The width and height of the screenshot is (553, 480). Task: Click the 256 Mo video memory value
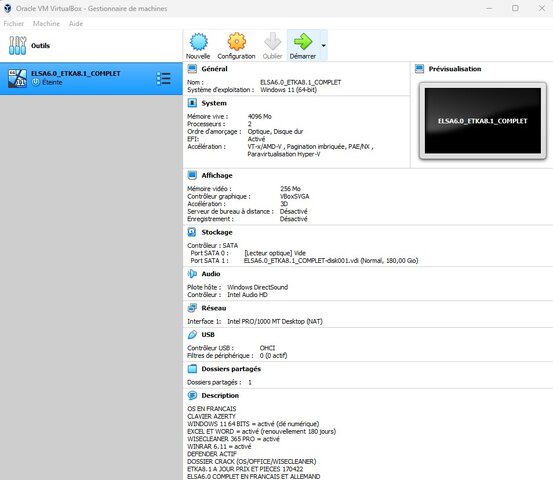(x=290, y=189)
